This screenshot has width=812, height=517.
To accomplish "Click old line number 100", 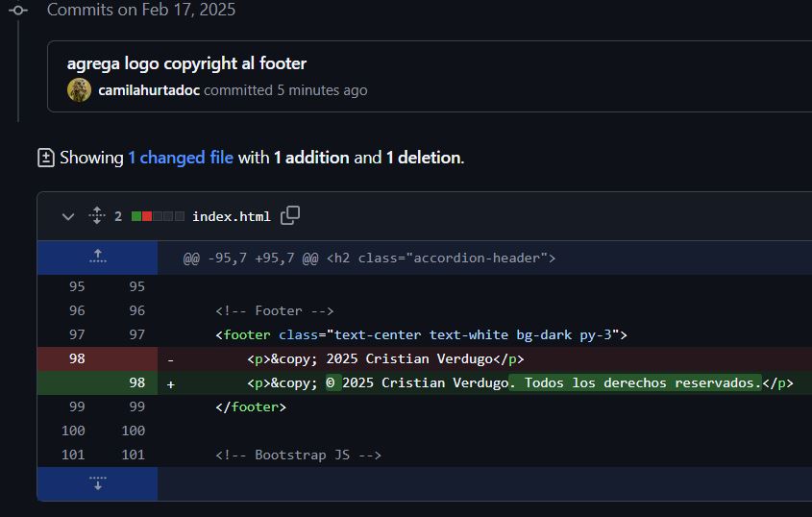I will (73, 431).
